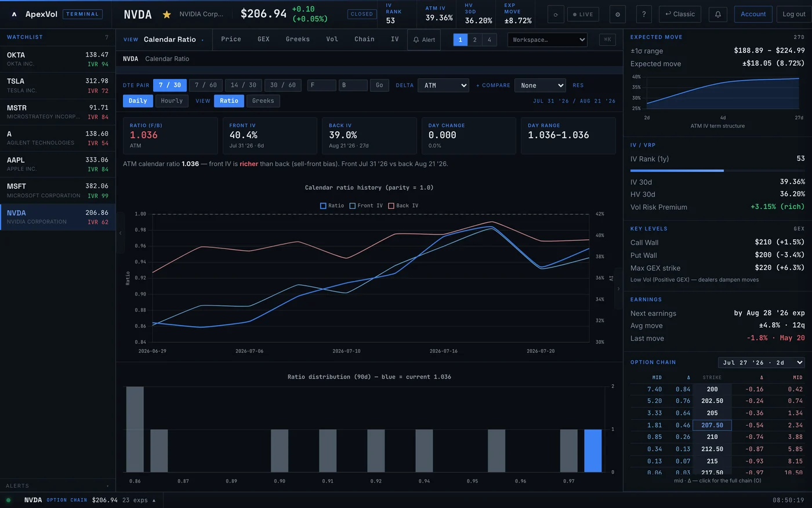
Task: Click the command palette ⌘K button
Action: [607, 39]
